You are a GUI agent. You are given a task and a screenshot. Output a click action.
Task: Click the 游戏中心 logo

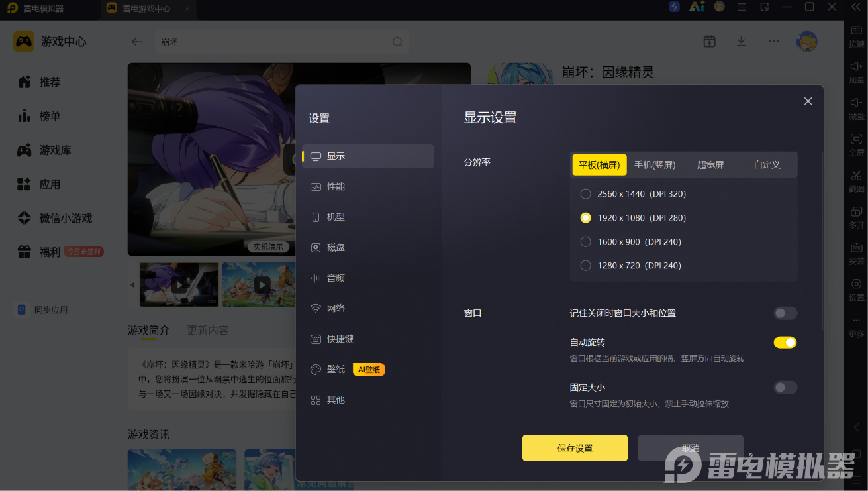click(x=50, y=42)
